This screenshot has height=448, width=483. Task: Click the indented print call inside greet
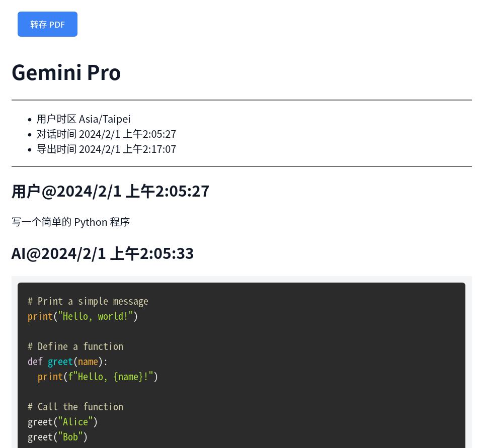[50, 377]
